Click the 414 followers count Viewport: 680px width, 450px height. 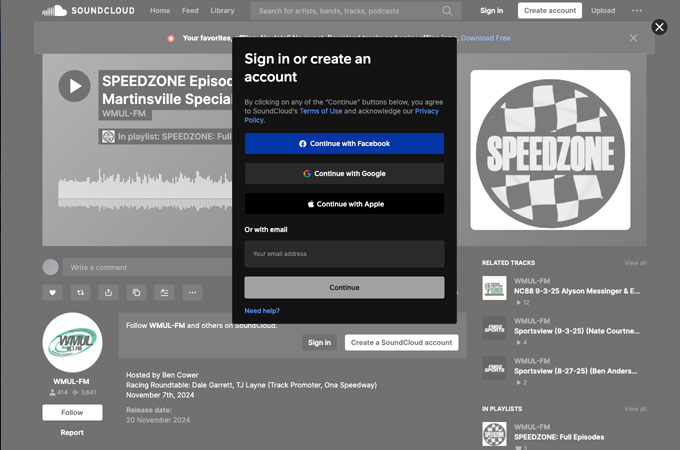pyautogui.click(x=59, y=392)
